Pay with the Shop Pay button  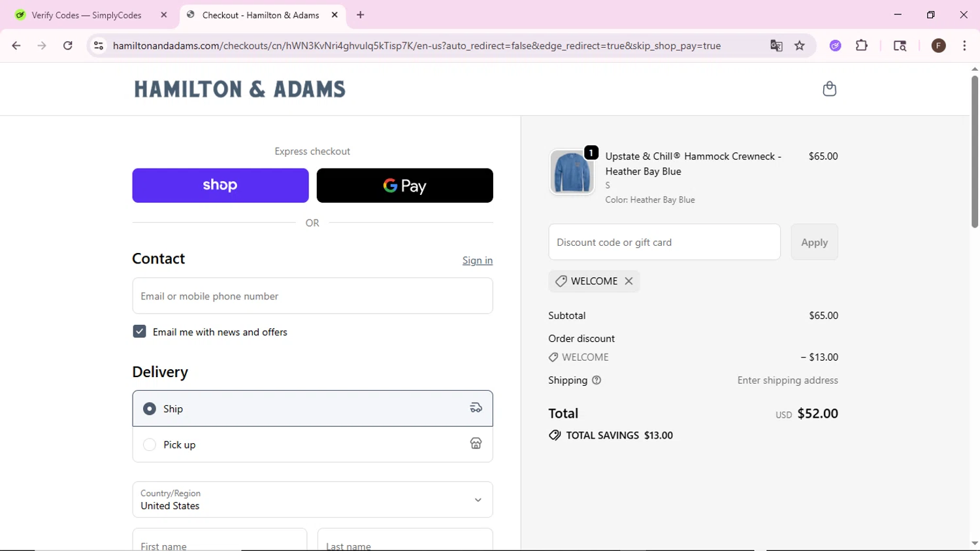[220, 186]
